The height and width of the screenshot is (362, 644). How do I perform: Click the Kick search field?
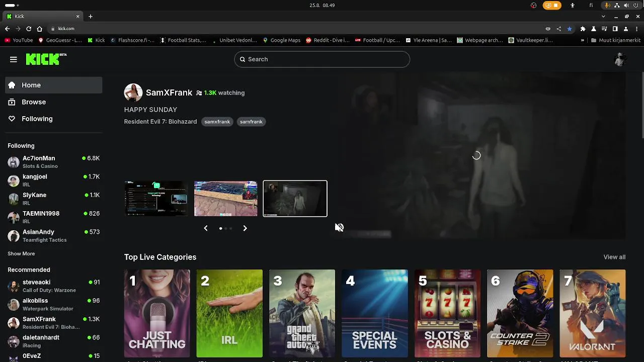[x=322, y=59]
